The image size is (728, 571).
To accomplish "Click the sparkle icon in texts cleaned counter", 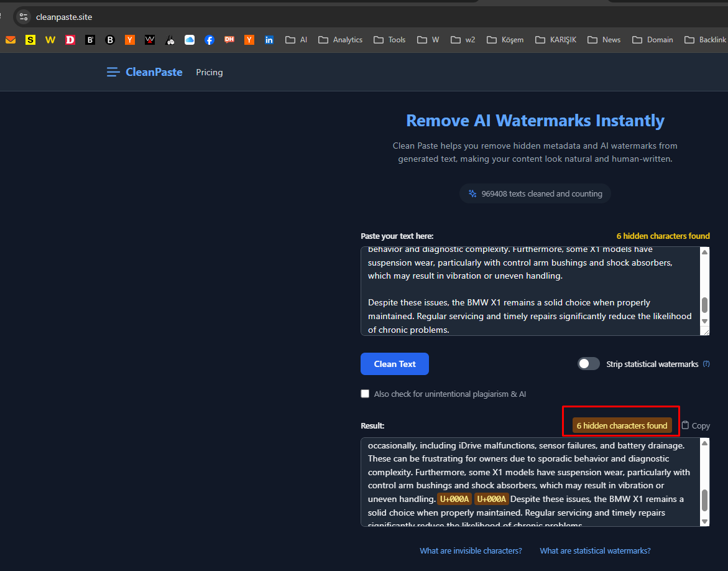I will coord(472,193).
